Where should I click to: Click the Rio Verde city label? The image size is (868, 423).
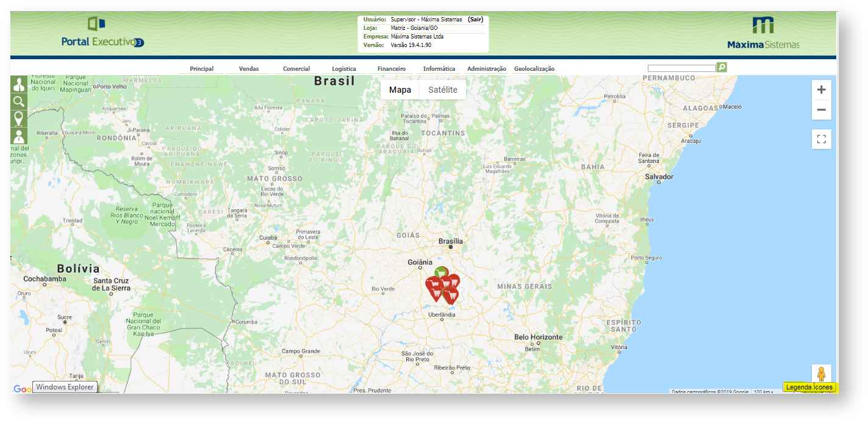(383, 289)
